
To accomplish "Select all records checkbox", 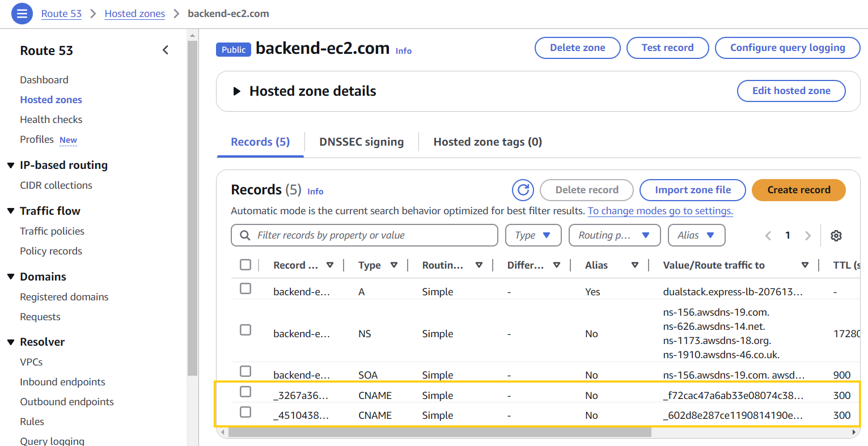I will pyautogui.click(x=245, y=265).
